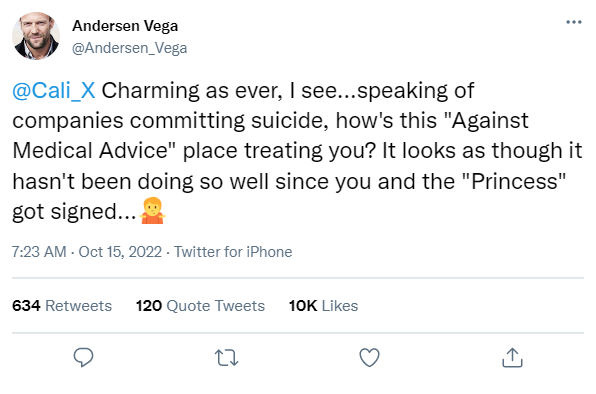This screenshot has height=394, width=596.
Task: Click the Oct 15, 2022 date
Action: pyautogui.click(x=120, y=252)
